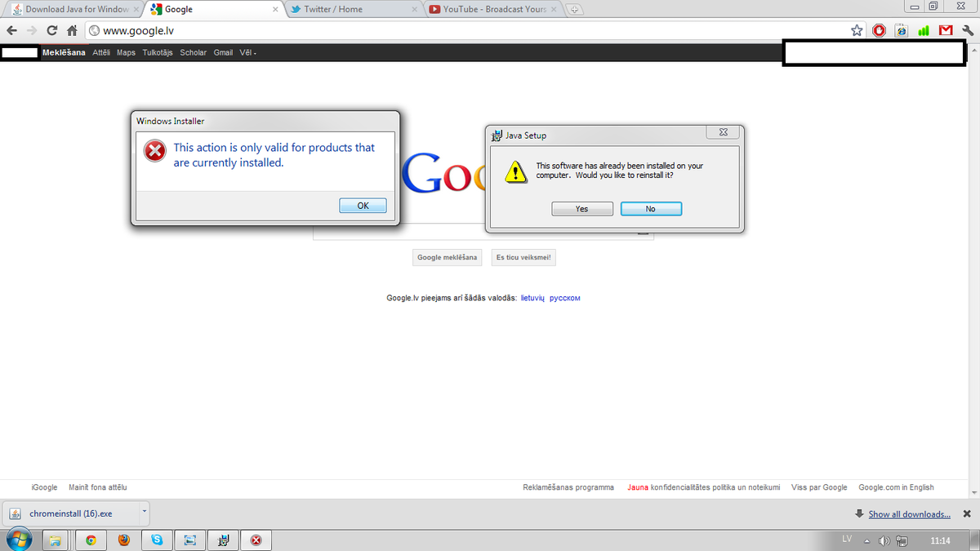Open the Viss par Google link
Viewport: 980px width, 551px height.
point(819,487)
